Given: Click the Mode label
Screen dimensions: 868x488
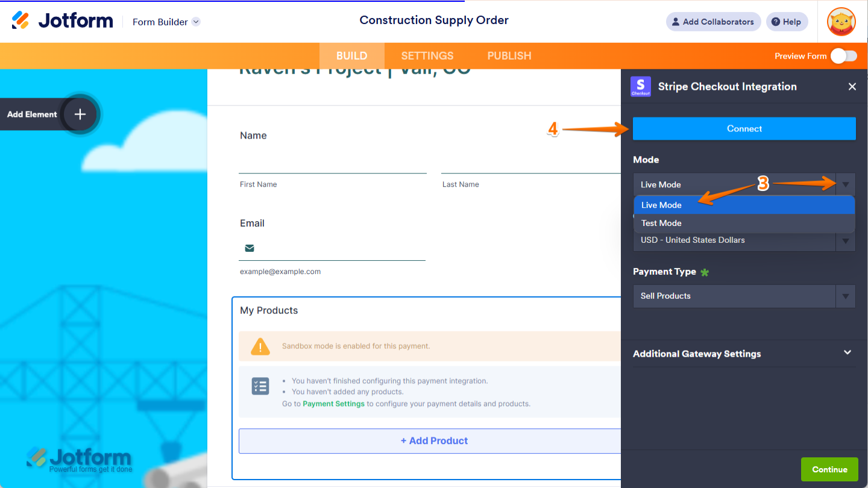Looking at the screenshot, I should tap(646, 160).
